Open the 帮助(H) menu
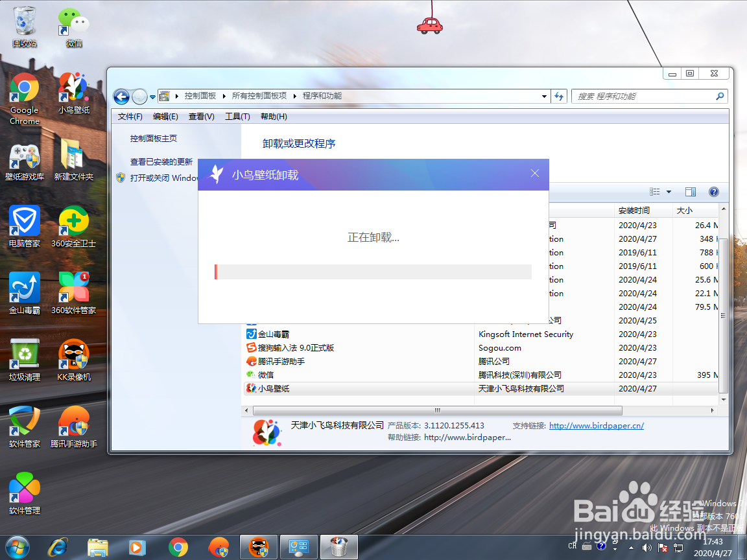The image size is (747, 560). (x=274, y=117)
